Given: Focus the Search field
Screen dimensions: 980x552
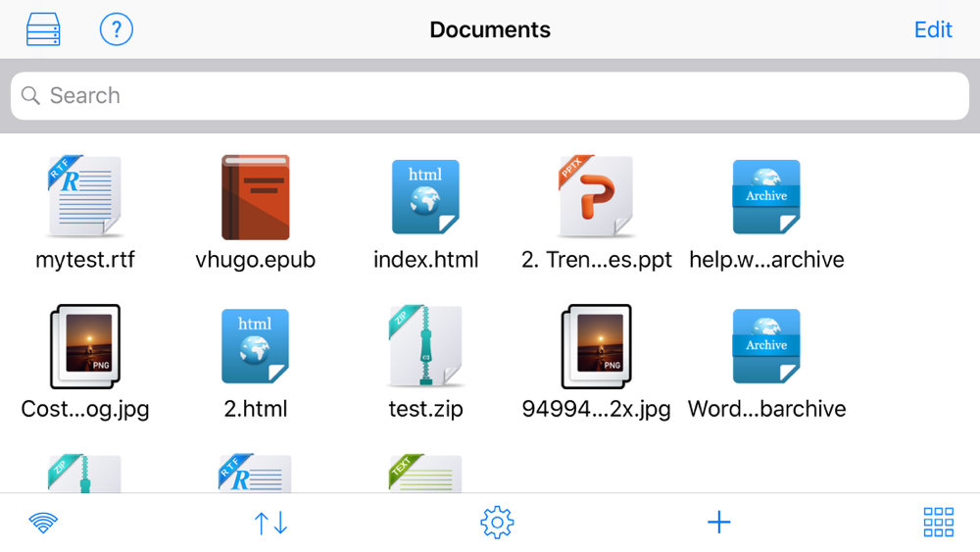Looking at the screenshot, I should click(x=490, y=96).
